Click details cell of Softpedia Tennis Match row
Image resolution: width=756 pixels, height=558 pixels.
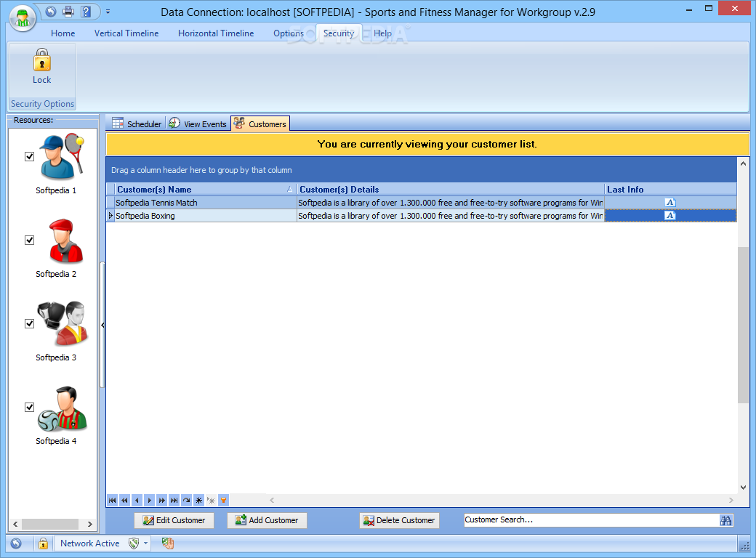pyautogui.click(x=450, y=203)
